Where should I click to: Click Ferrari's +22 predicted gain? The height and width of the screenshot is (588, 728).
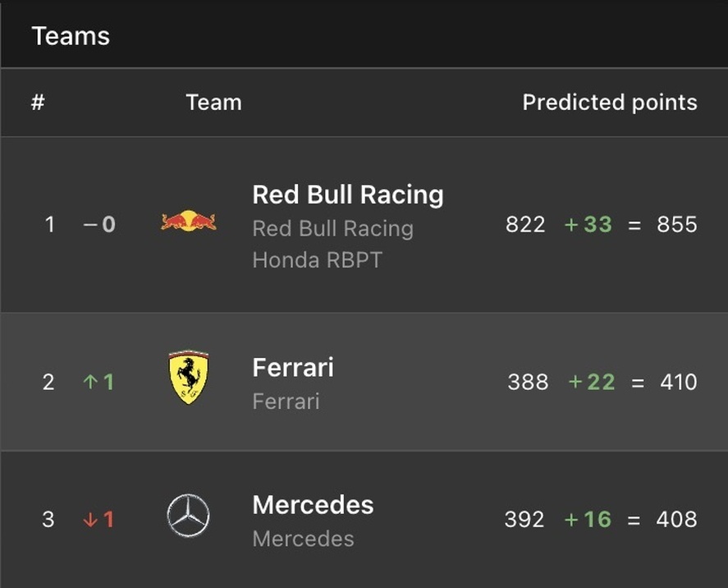point(592,382)
